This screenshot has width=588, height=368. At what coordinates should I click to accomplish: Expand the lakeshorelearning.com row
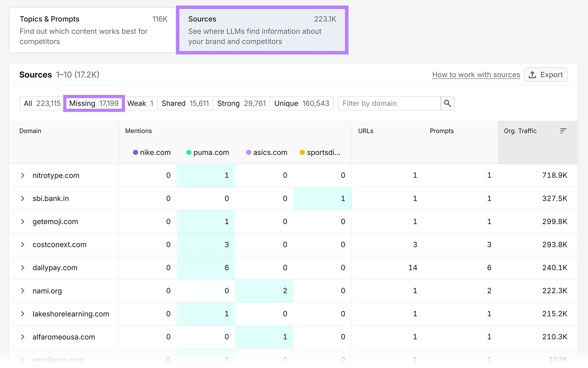coord(23,314)
